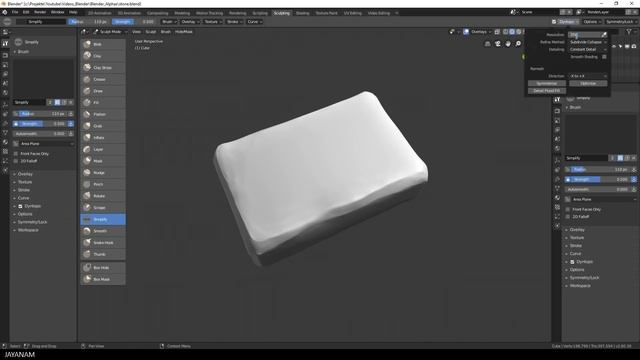Viewport: 640px width, 360px height.
Task: Open the Curve popover in top bar
Action: (x=255, y=22)
